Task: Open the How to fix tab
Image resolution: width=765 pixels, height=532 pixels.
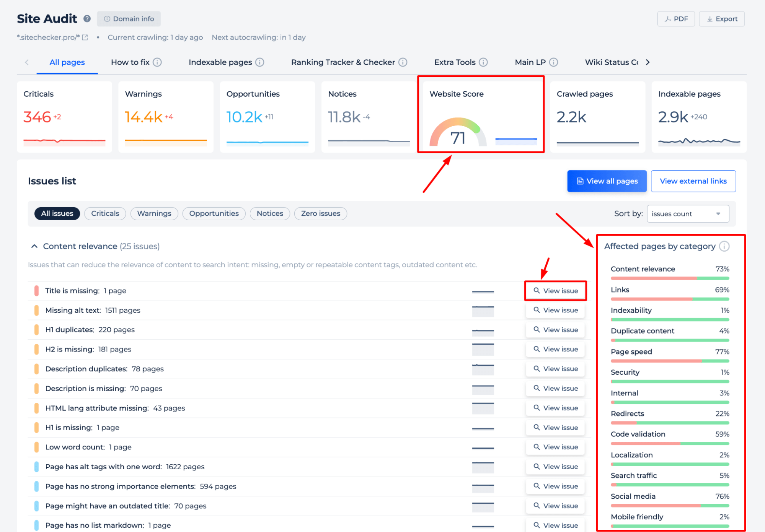Action: tap(130, 62)
